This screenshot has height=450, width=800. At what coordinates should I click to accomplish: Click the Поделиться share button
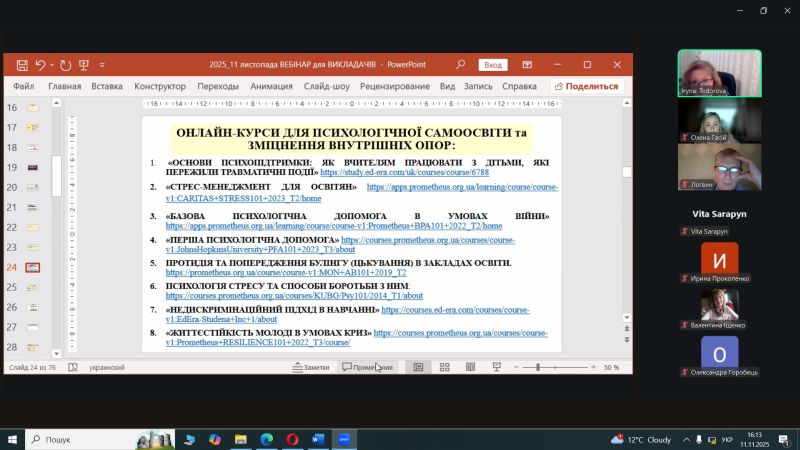(586, 86)
